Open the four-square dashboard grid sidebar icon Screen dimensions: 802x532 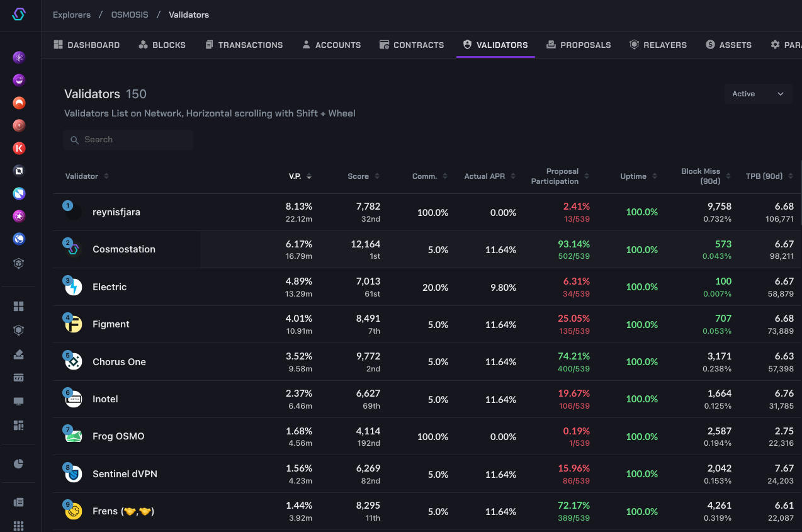pos(19,306)
